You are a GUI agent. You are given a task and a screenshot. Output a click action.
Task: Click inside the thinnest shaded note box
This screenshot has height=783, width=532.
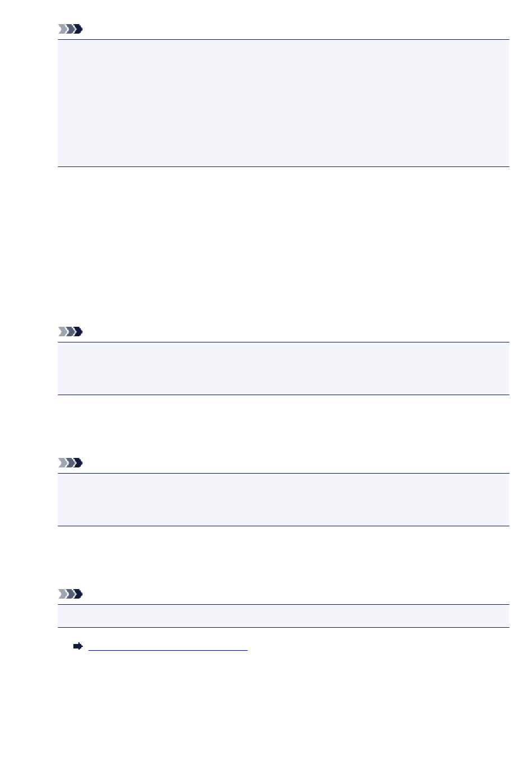[x=283, y=616]
